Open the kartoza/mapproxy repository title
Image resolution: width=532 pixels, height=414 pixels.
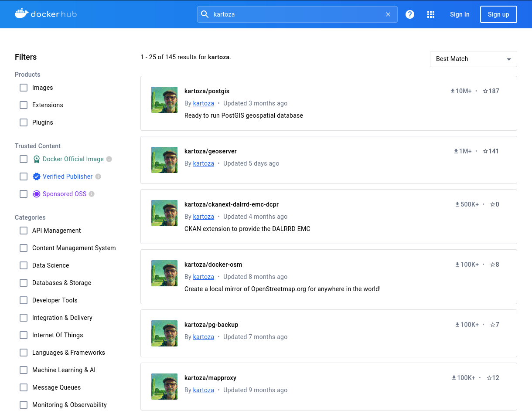[210, 378]
